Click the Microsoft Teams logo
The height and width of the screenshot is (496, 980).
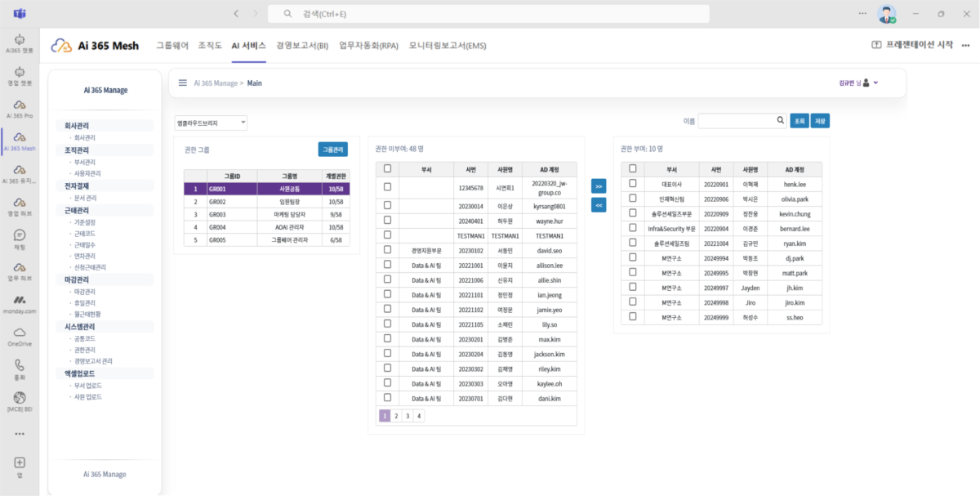pos(19,14)
